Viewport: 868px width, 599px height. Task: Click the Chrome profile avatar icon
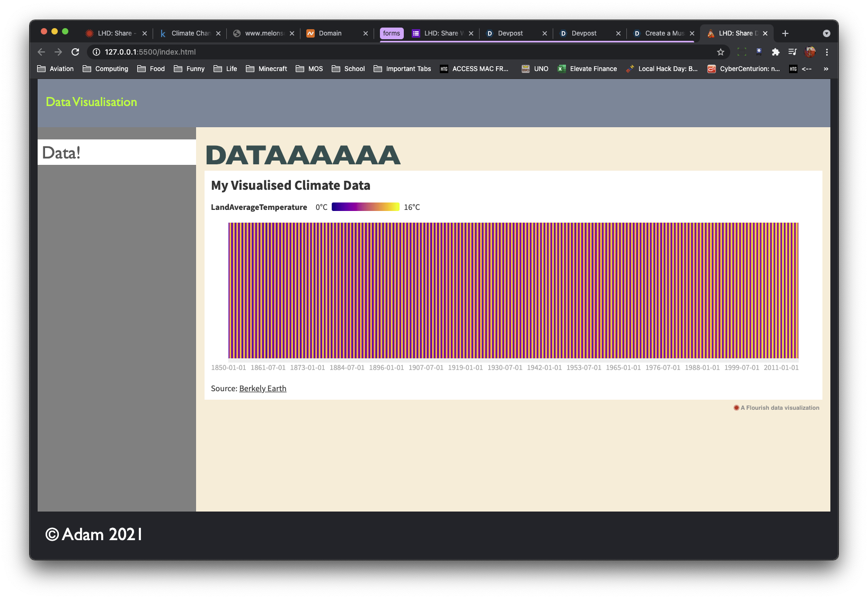809,51
